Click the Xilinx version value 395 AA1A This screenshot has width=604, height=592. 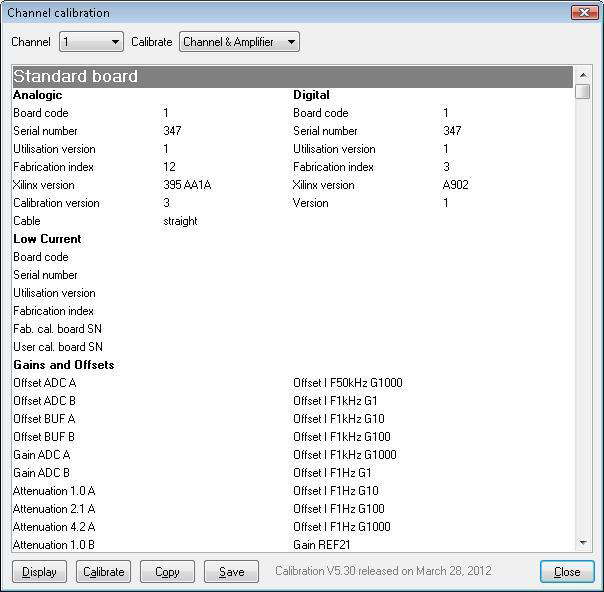(187, 185)
